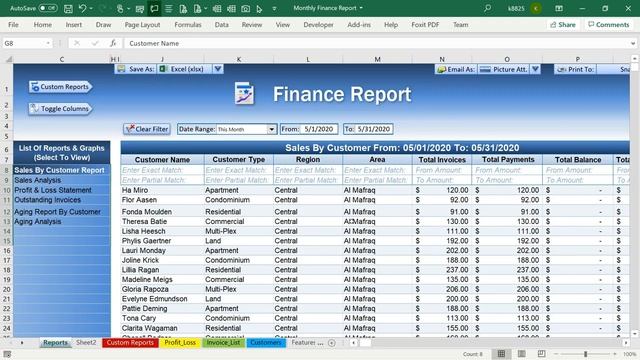Click the touch/mouse mode icon

[120, 8]
